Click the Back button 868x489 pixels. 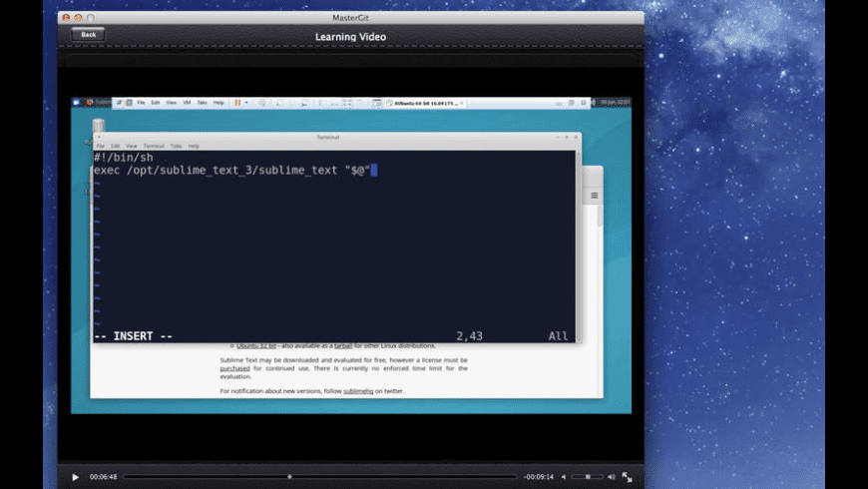click(x=88, y=34)
